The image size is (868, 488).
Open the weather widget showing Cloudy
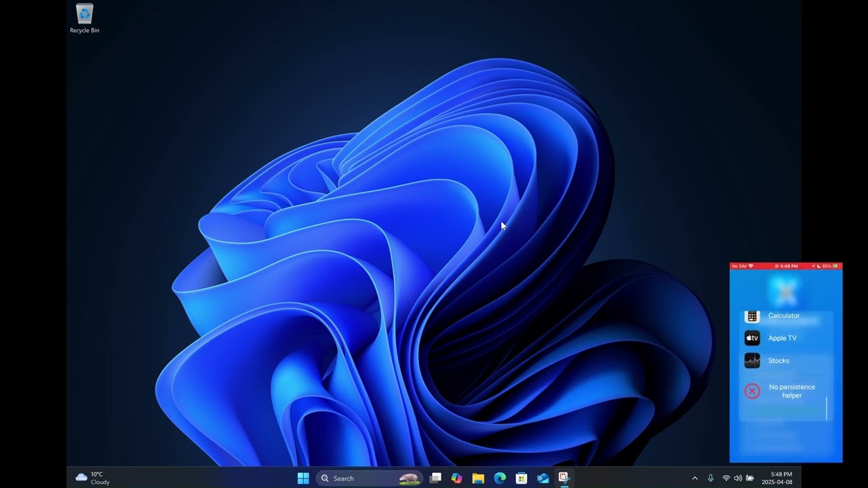tap(93, 478)
